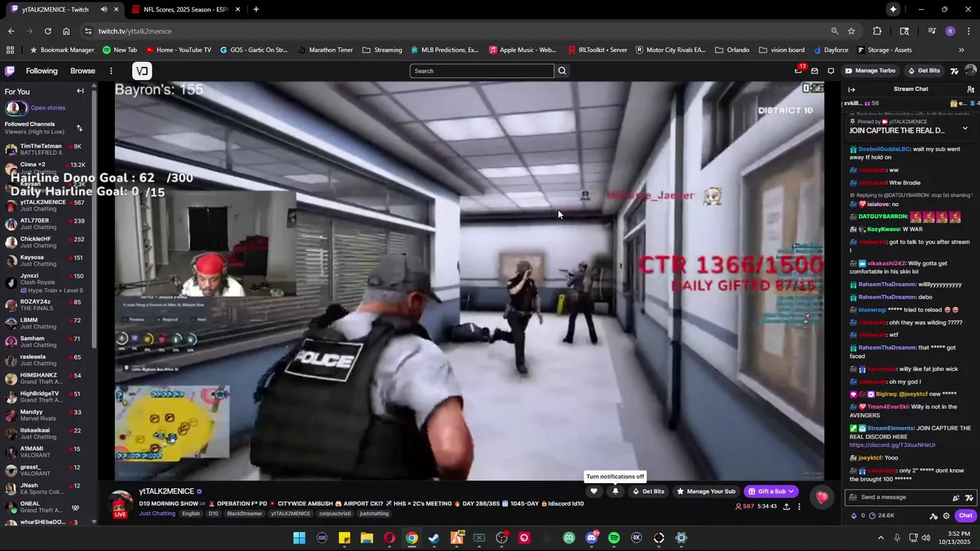The height and width of the screenshot is (551, 980).
Task: Open chat settings gear icon
Action: [x=946, y=516]
